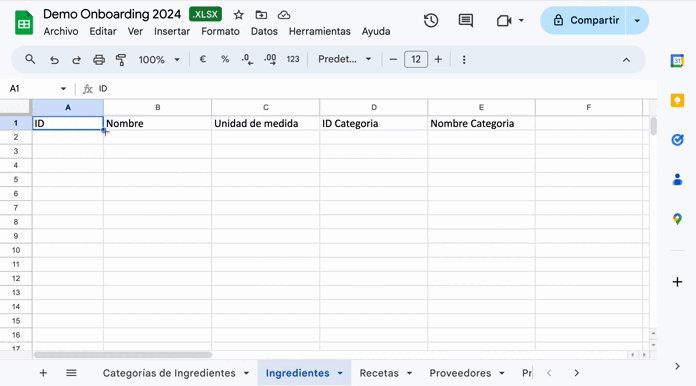Open the all sheets list
This screenshot has width=696, height=386.
(x=71, y=373)
